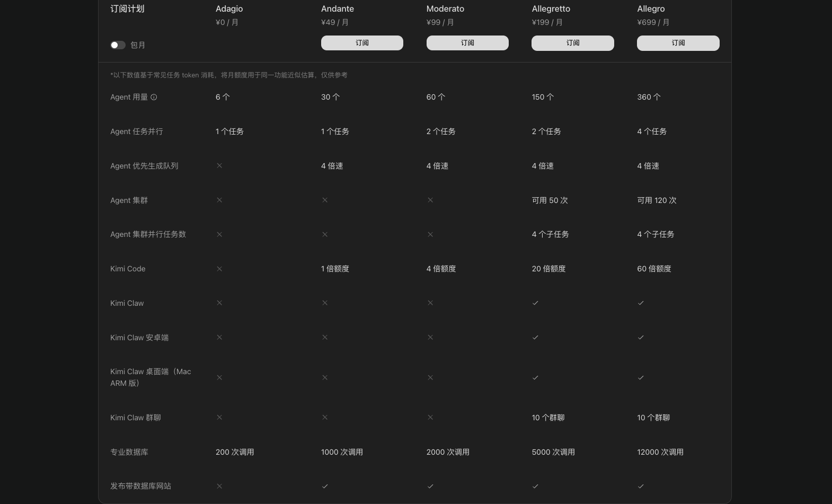The width and height of the screenshot is (832, 504).
Task: Open the Agent 用量 info icon
Action: pos(154,97)
